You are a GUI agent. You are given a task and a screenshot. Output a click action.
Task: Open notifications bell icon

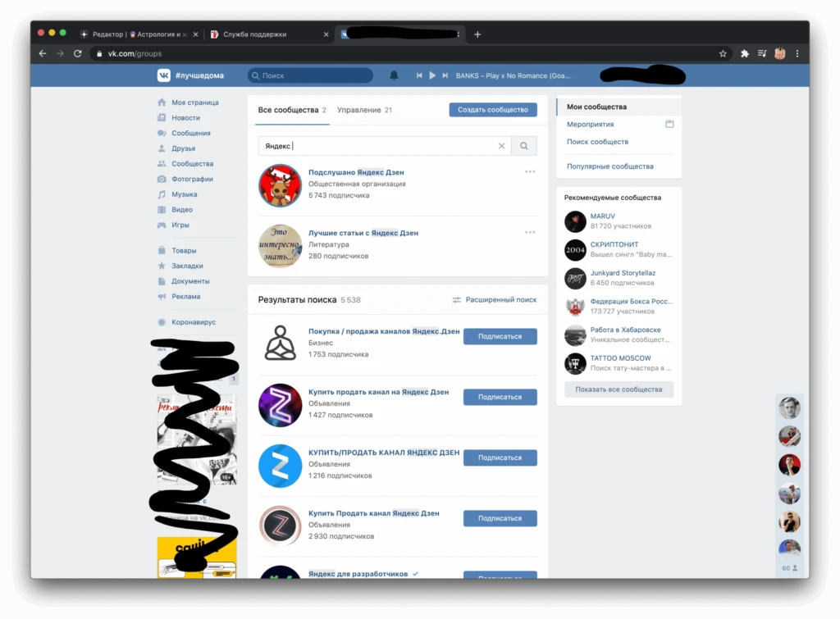coord(394,75)
